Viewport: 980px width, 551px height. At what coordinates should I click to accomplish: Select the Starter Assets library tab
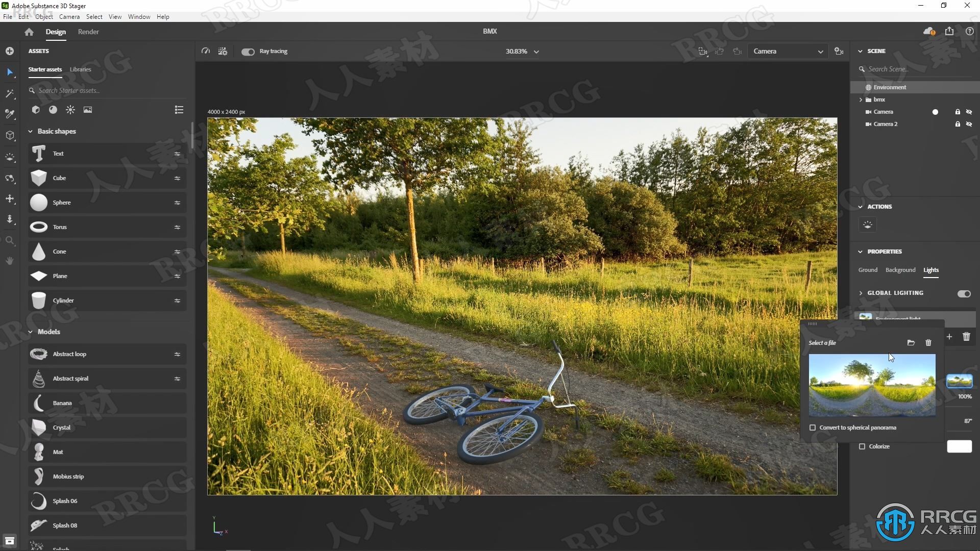click(45, 69)
